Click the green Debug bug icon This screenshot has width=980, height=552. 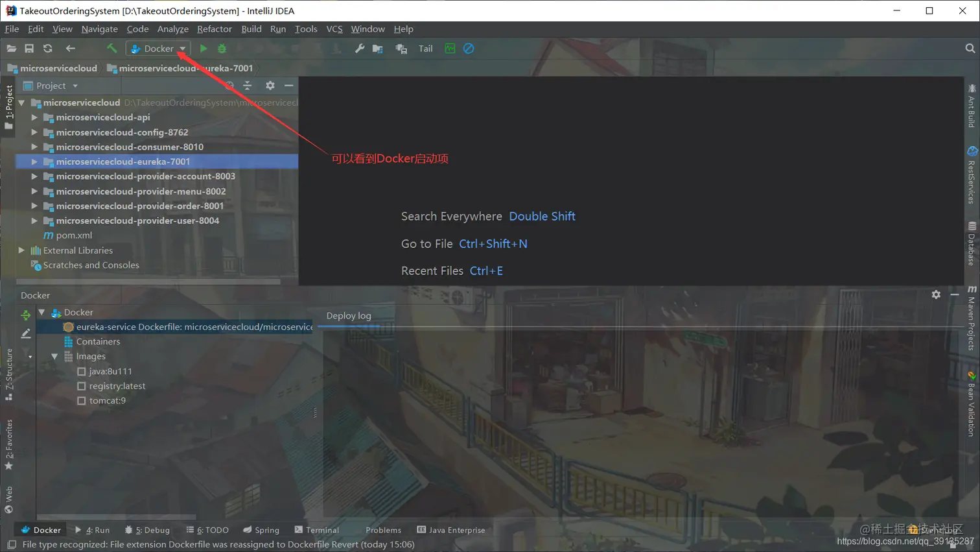tap(222, 49)
